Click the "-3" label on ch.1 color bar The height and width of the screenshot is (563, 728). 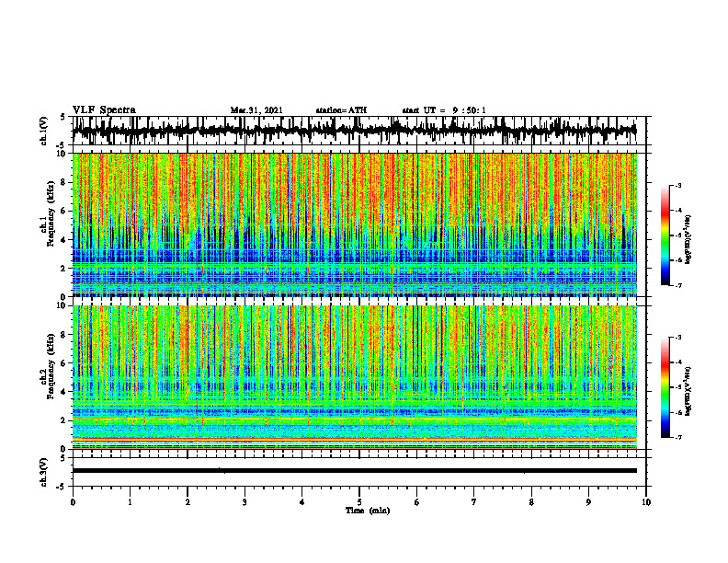click(677, 185)
